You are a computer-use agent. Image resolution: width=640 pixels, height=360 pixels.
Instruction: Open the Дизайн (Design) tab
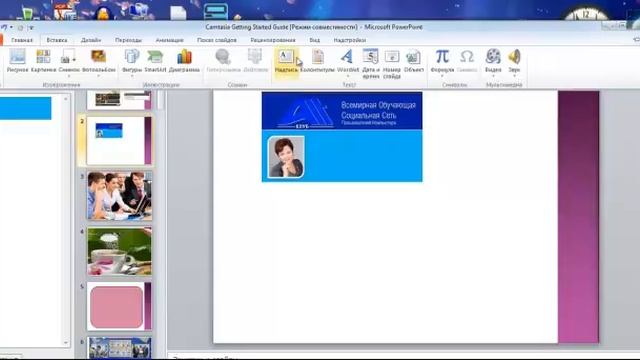91,40
